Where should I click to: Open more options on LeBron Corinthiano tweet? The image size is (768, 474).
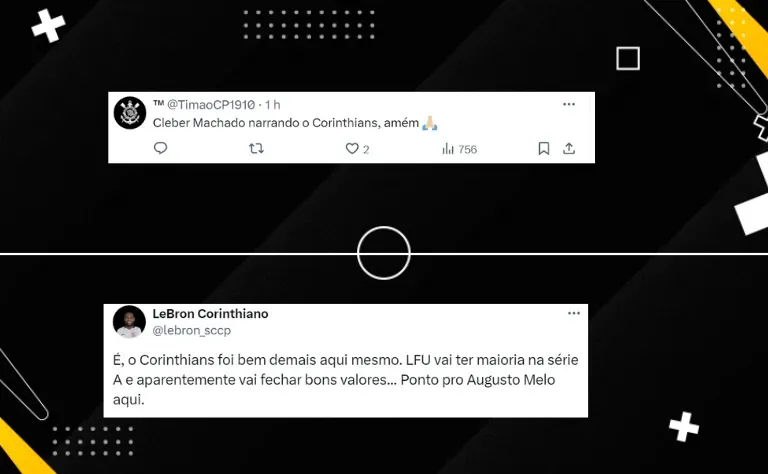574,313
